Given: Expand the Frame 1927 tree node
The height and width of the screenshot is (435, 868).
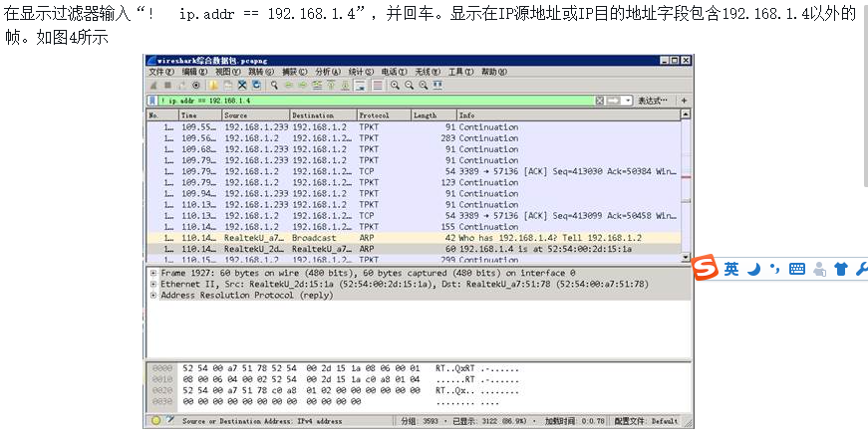Looking at the screenshot, I should pyautogui.click(x=153, y=273).
